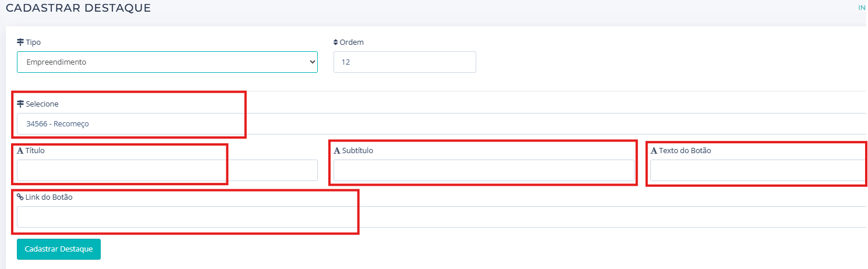Click into the Subtítulo text field
This screenshot has height=269, width=868.
pos(484,170)
